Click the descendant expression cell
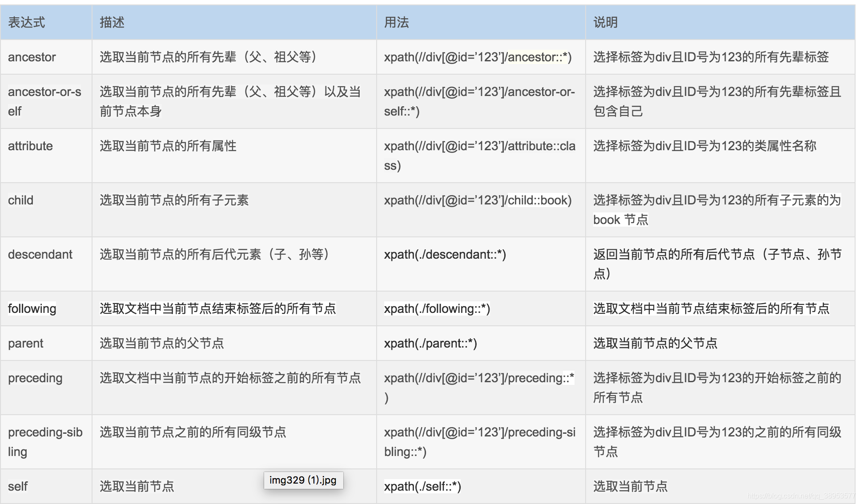This screenshot has height=504, width=860. (40, 254)
